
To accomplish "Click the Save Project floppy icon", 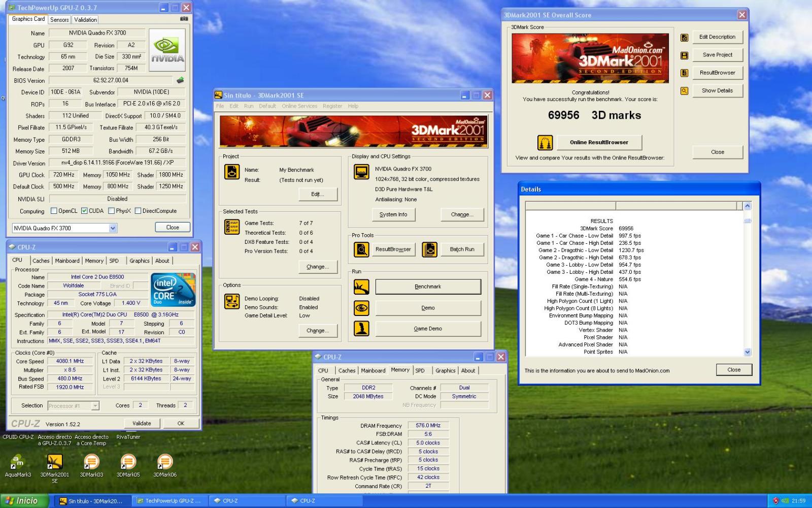I will coord(684,55).
